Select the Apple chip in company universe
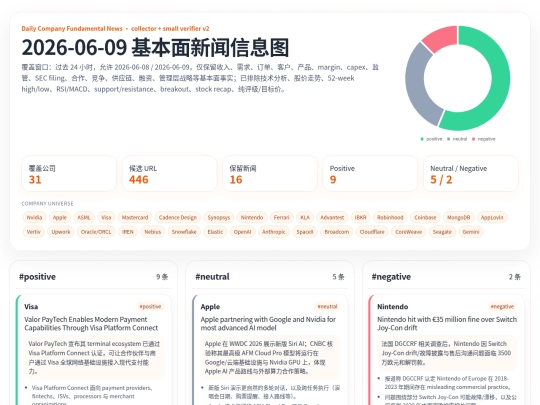540x405 pixels. tap(60, 217)
